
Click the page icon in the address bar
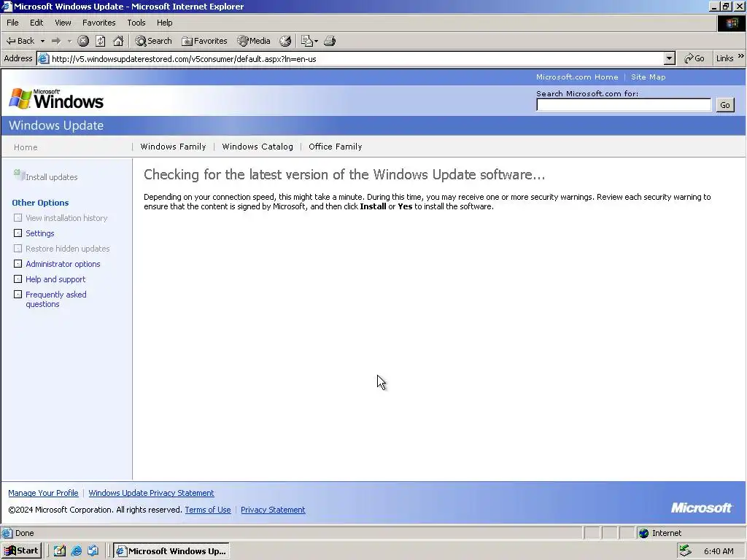43,58
